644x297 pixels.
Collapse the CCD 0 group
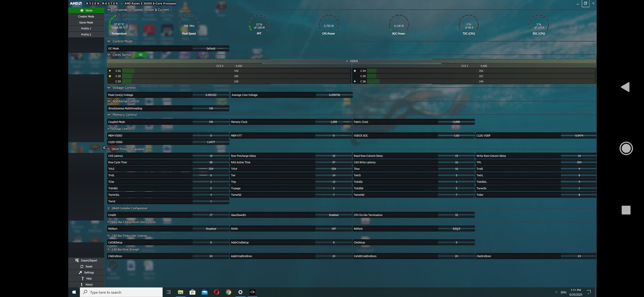347,61
